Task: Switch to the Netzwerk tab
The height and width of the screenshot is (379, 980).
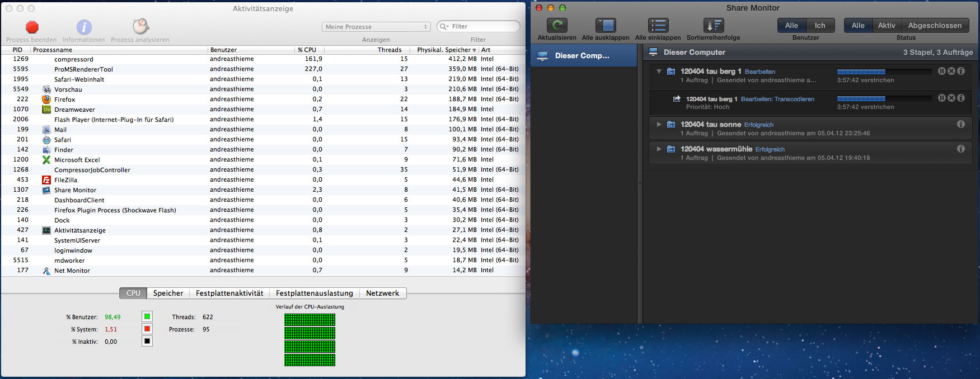Action: pyautogui.click(x=382, y=293)
